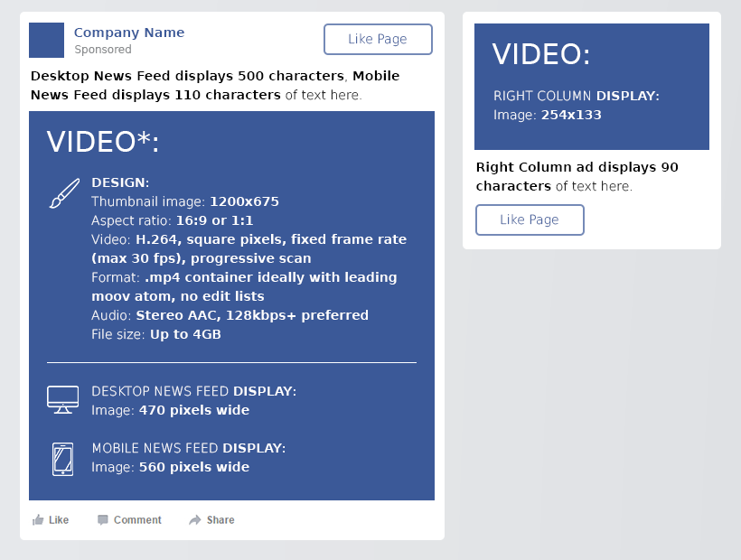Screen dimensions: 741x560
Task: Open the Company Name link
Action: pyautogui.click(x=128, y=32)
